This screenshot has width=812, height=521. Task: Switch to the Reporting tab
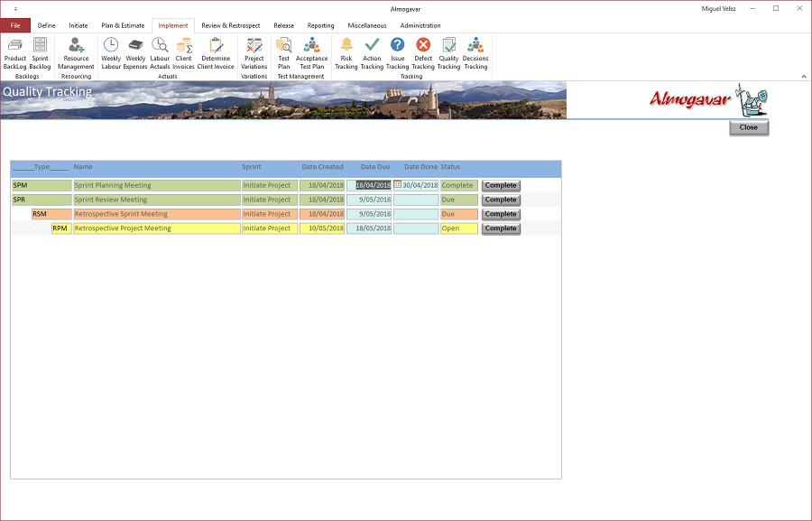point(320,25)
